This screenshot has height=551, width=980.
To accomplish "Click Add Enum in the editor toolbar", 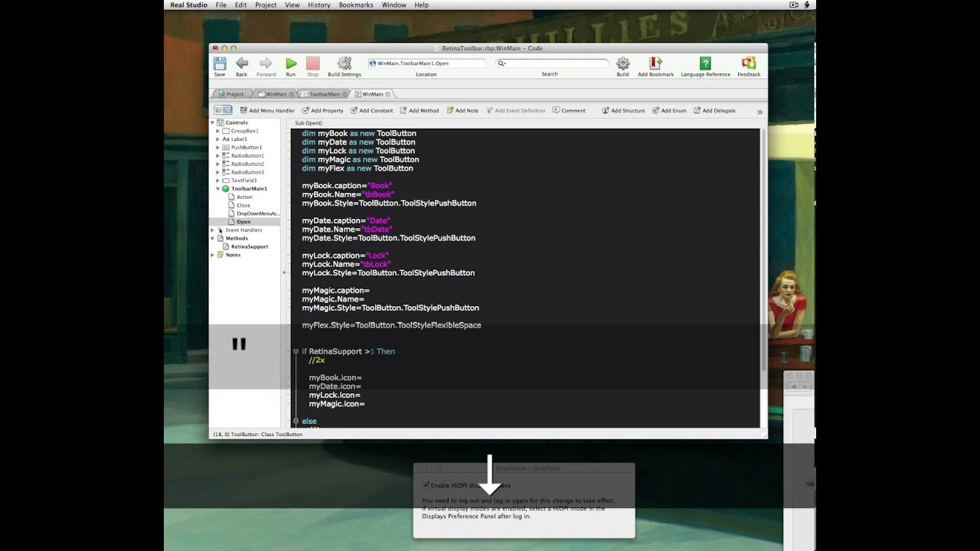I will (x=669, y=110).
